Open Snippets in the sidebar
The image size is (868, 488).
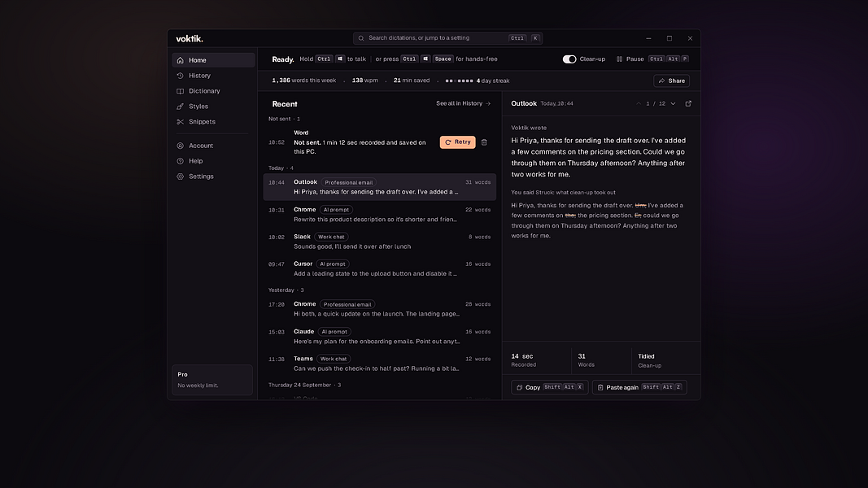point(213,122)
